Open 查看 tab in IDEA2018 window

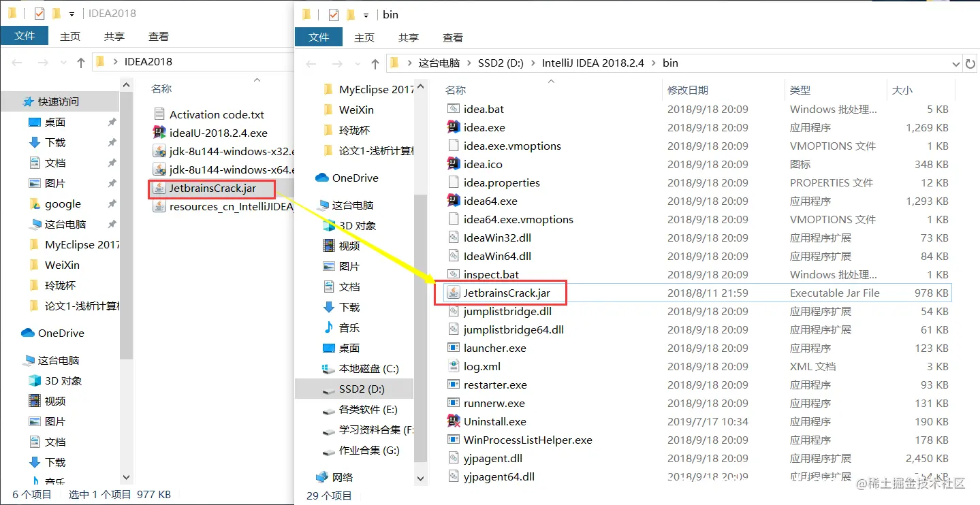click(159, 37)
